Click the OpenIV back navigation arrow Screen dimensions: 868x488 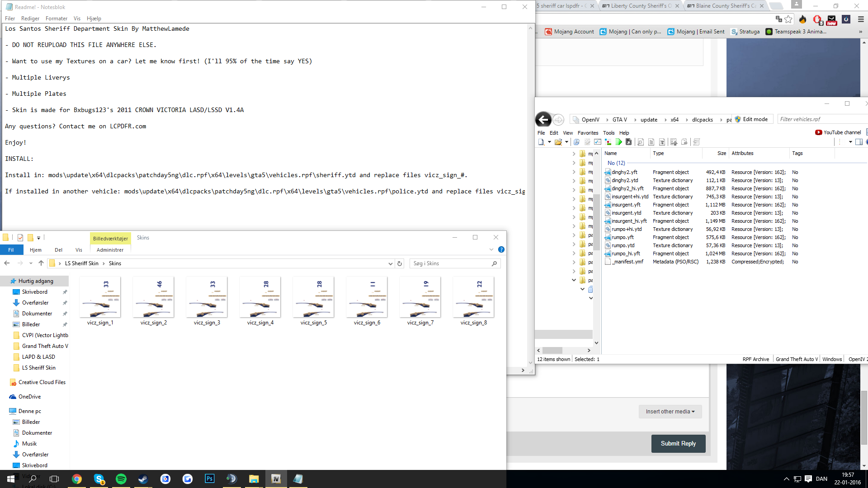click(543, 119)
